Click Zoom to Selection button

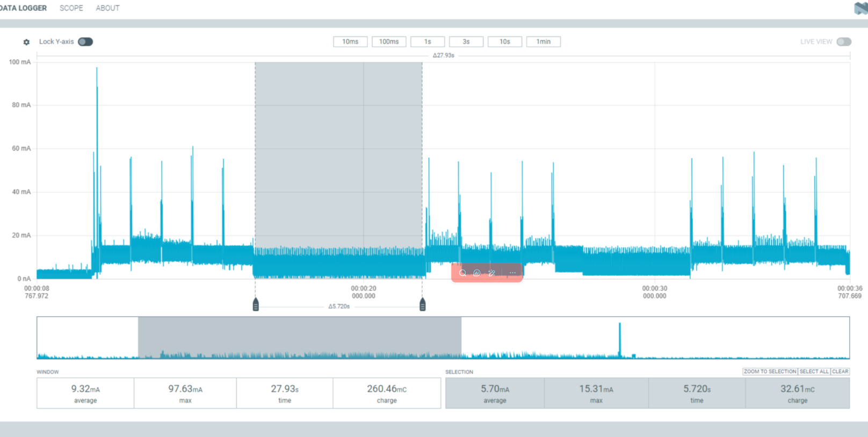(x=770, y=372)
